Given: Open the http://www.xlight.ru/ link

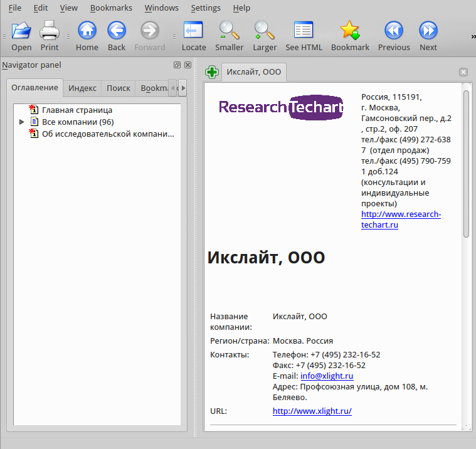Looking at the screenshot, I should tap(312, 411).
